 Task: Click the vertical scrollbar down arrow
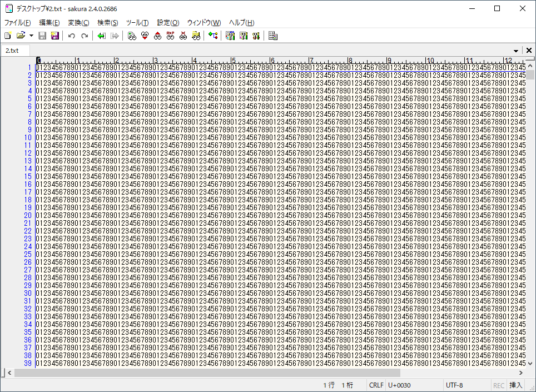[530, 364]
